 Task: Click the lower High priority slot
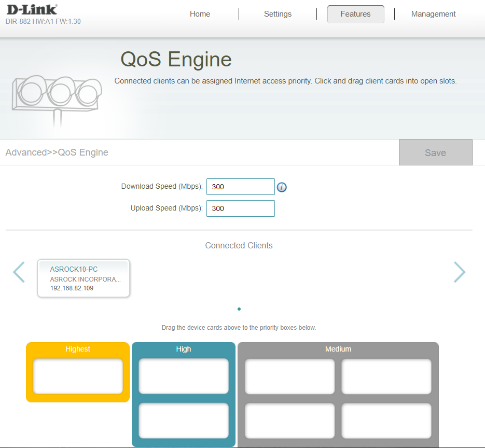click(x=184, y=421)
